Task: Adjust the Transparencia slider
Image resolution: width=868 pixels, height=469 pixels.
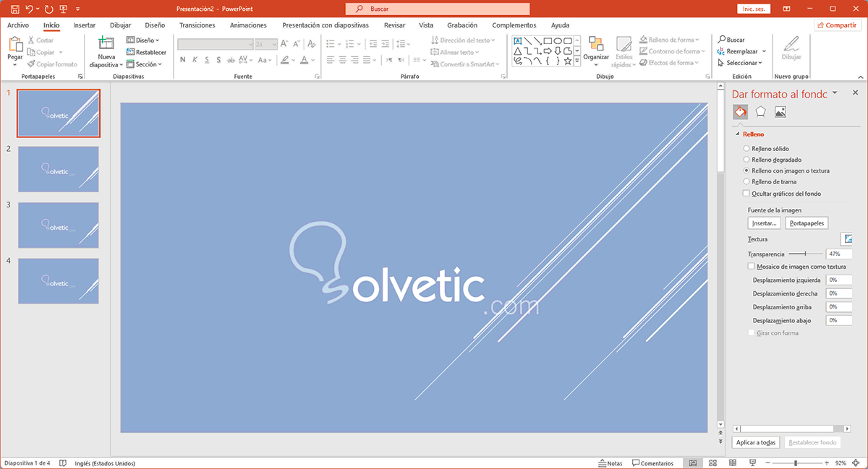Action: click(x=805, y=254)
